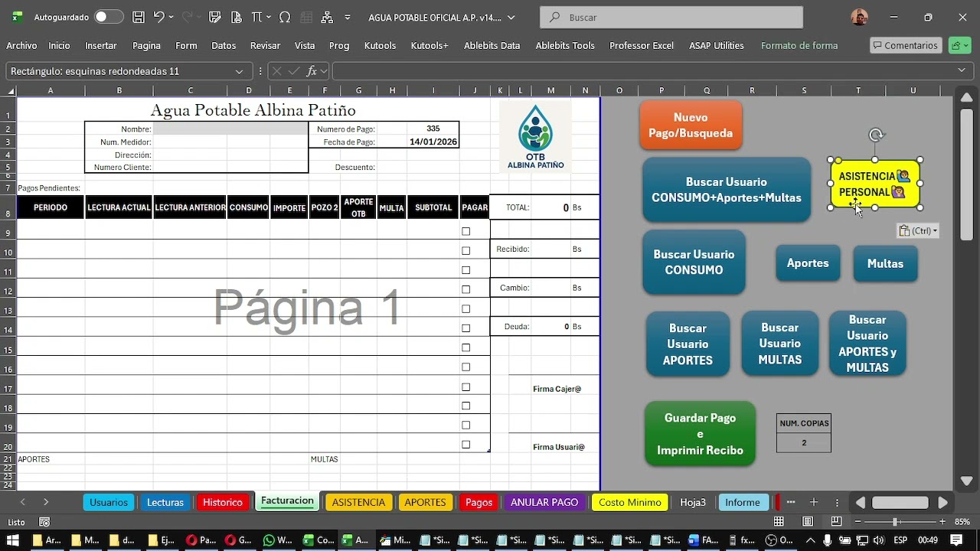Screen dimensions: 980x551
Task: Open the Archivo menu
Action: [21, 45]
